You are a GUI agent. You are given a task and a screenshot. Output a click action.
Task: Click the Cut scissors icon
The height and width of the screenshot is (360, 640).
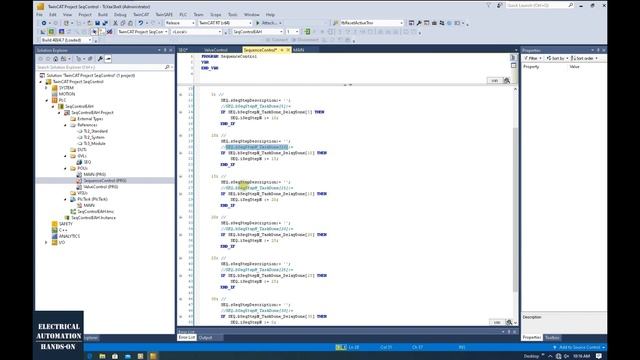pyautogui.click(x=115, y=23)
